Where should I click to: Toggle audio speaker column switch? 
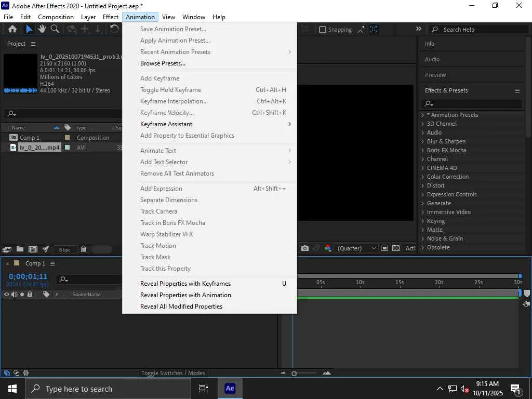click(x=14, y=295)
